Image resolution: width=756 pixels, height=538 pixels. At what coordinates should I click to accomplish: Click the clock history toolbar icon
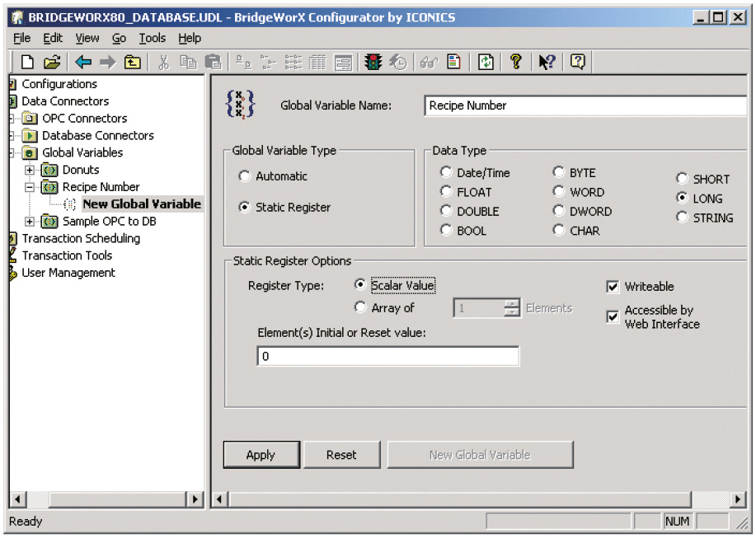(x=398, y=62)
